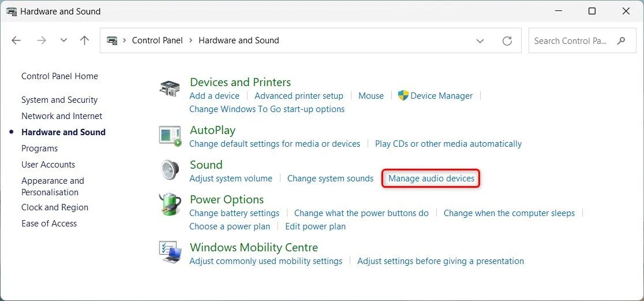Minimize the Hardware and Sound window
Image resolution: width=644 pixels, height=301 pixels.
pos(558,12)
